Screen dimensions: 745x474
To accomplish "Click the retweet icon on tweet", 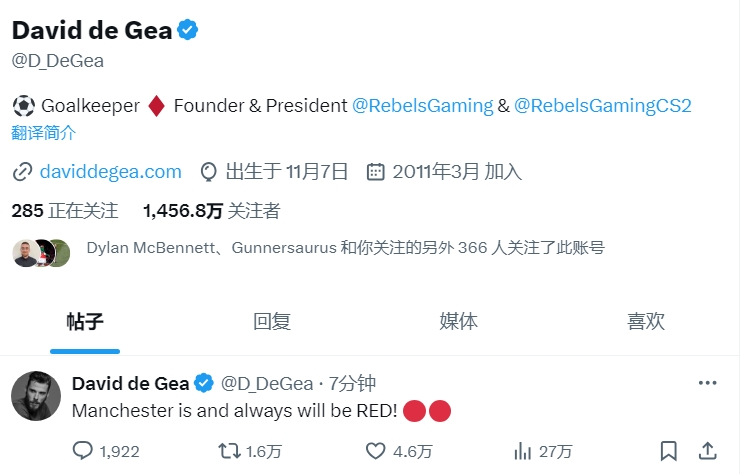I will pyautogui.click(x=229, y=451).
